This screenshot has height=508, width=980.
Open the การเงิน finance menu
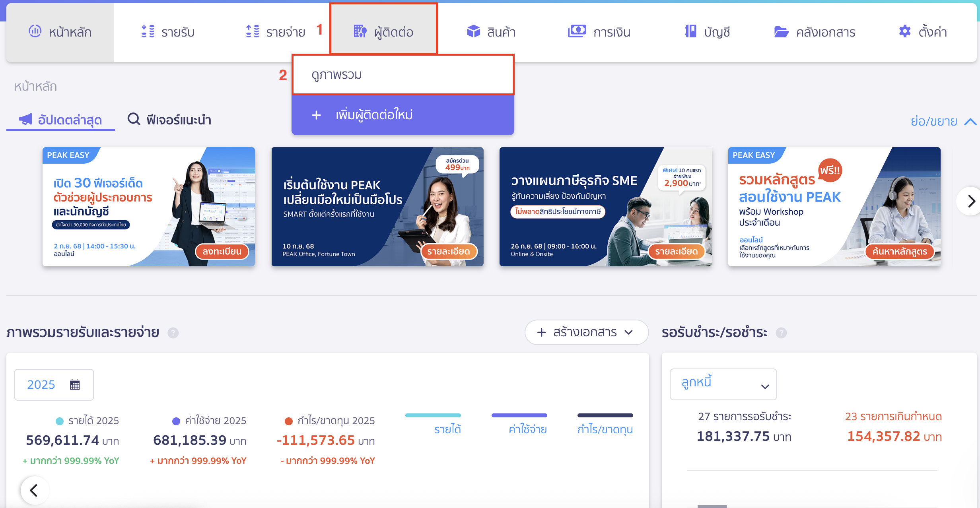click(599, 32)
